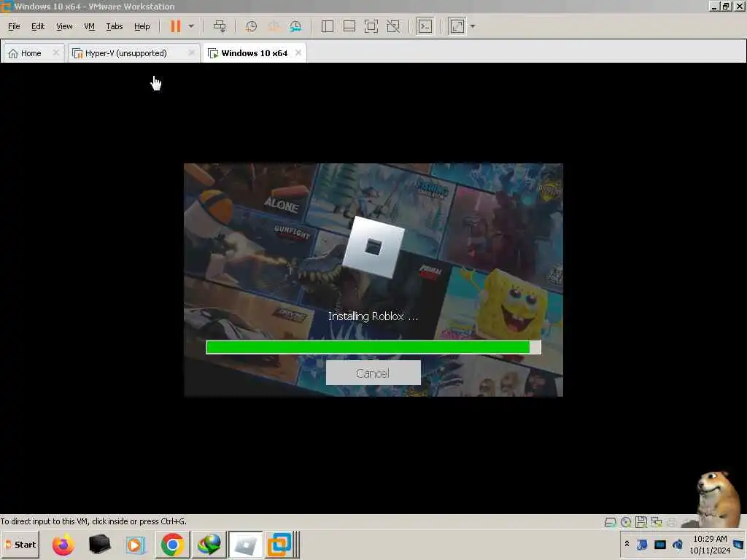Image resolution: width=747 pixels, height=560 pixels.
Task: Close the Home tab
Action: [x=55, y=52]
